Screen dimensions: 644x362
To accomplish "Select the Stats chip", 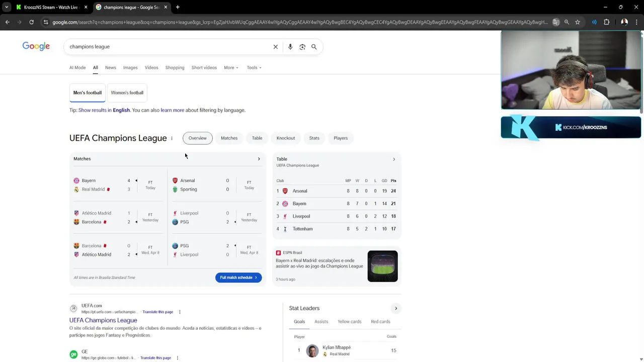I will point(314,138).
